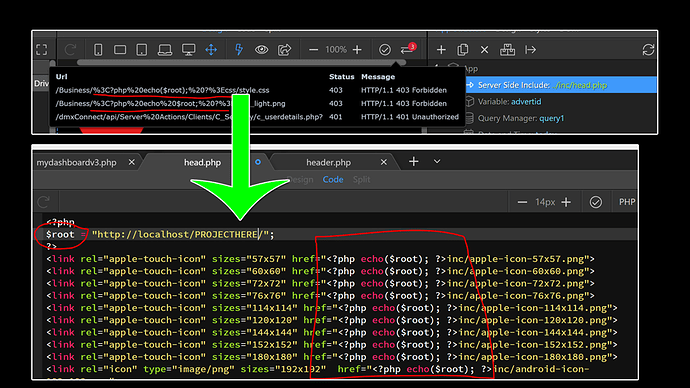Click the greyed reload icon in top design toolbar
690x388 pixels.
click(70, 50)
